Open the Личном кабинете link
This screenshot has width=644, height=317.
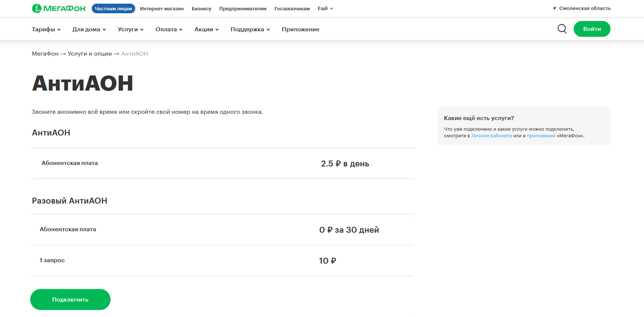[492, 136]
